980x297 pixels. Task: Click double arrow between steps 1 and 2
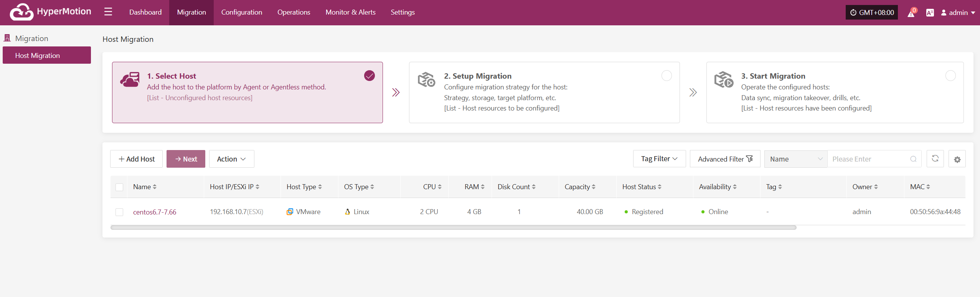pos(396,92)
